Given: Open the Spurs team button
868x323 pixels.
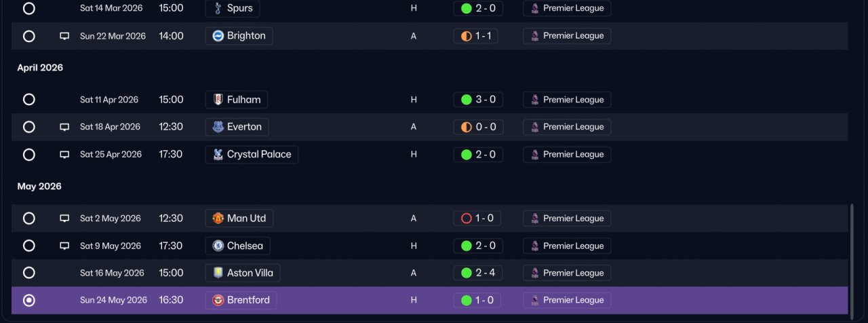Looking at the screenshot, I should pos(233,9).
